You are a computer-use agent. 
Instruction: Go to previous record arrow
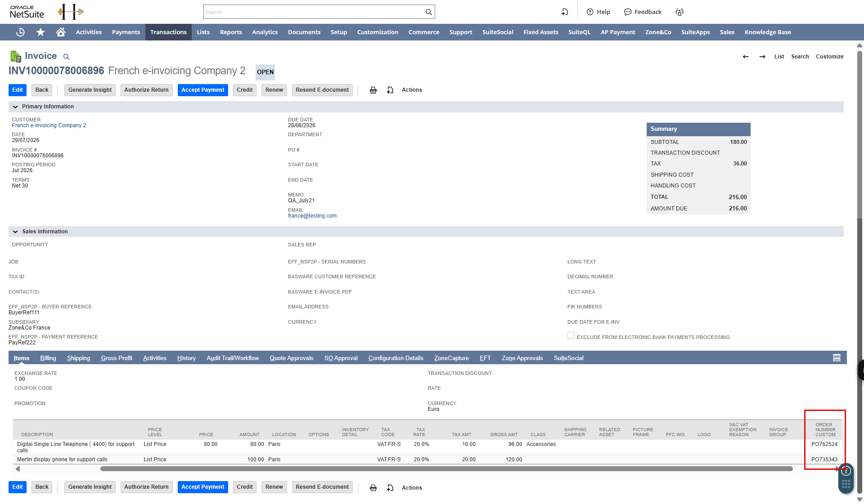coord(746,57)
